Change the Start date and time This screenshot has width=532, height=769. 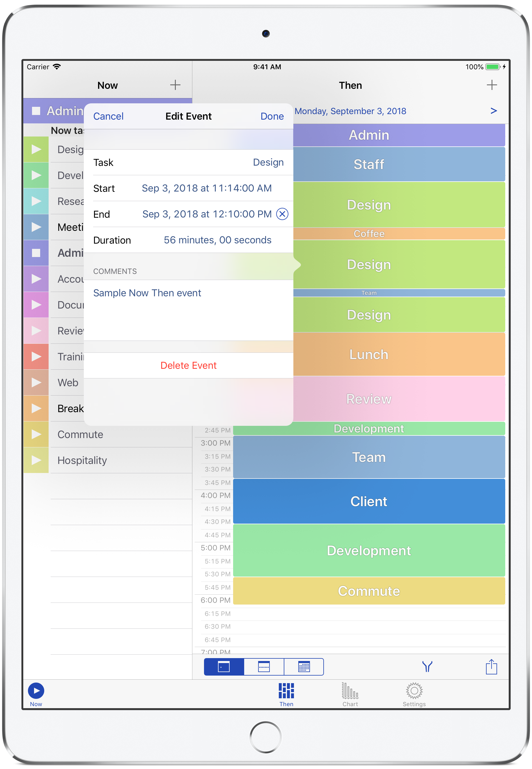pos(206,188)
